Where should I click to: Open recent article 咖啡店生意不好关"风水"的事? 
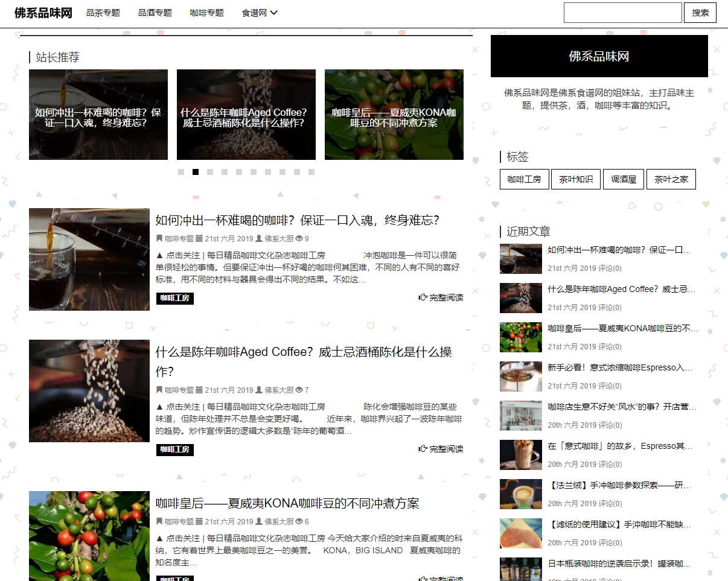[x=622, y=407]
